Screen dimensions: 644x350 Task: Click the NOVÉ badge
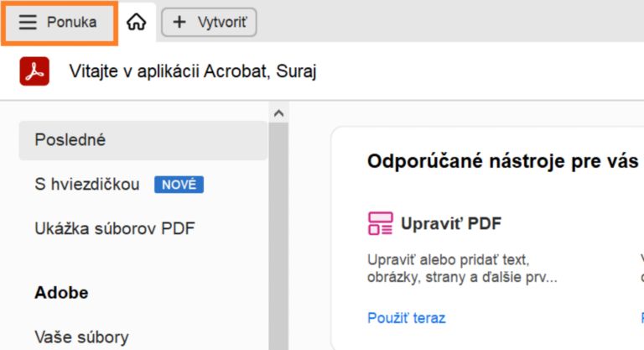point(179,185)
